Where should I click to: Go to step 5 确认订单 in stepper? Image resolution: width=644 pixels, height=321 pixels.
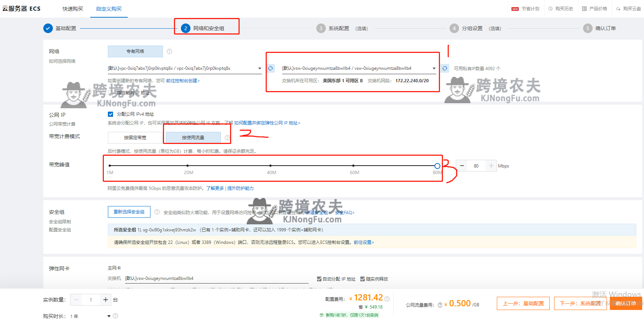tap(600, 28)
